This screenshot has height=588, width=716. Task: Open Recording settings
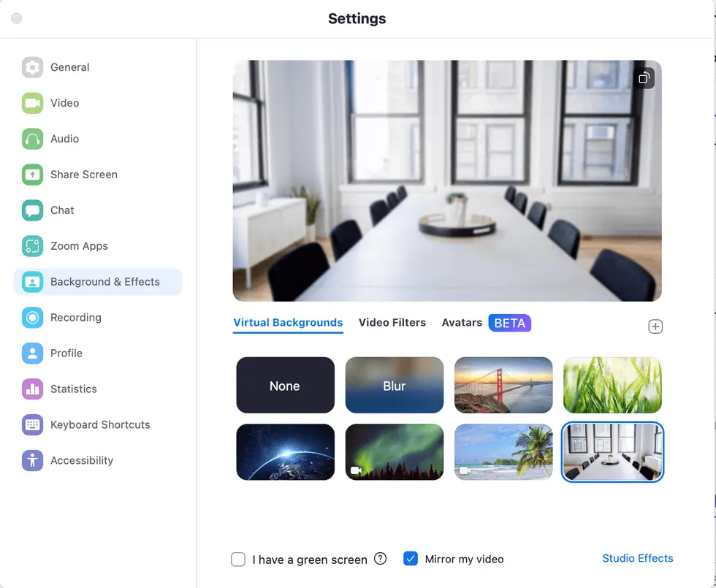tap(75, 317)
